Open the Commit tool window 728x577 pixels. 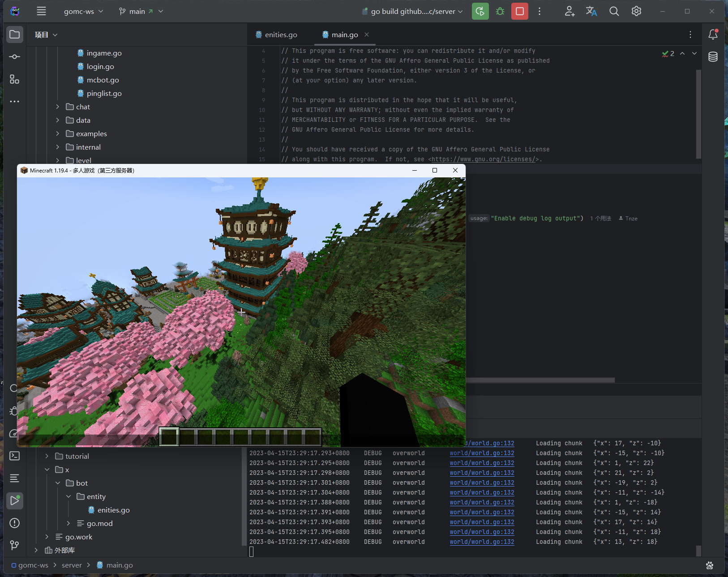15,57
